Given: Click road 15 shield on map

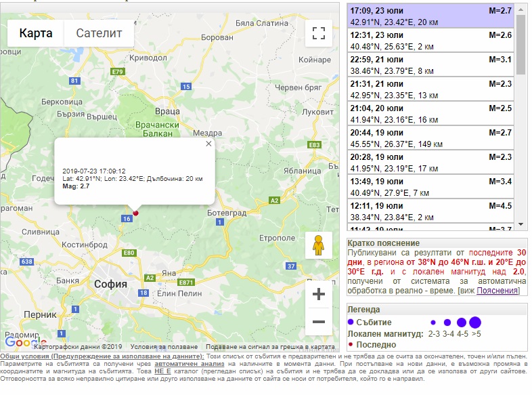Looking at the screenshot, I should click(x=186, y=87).
